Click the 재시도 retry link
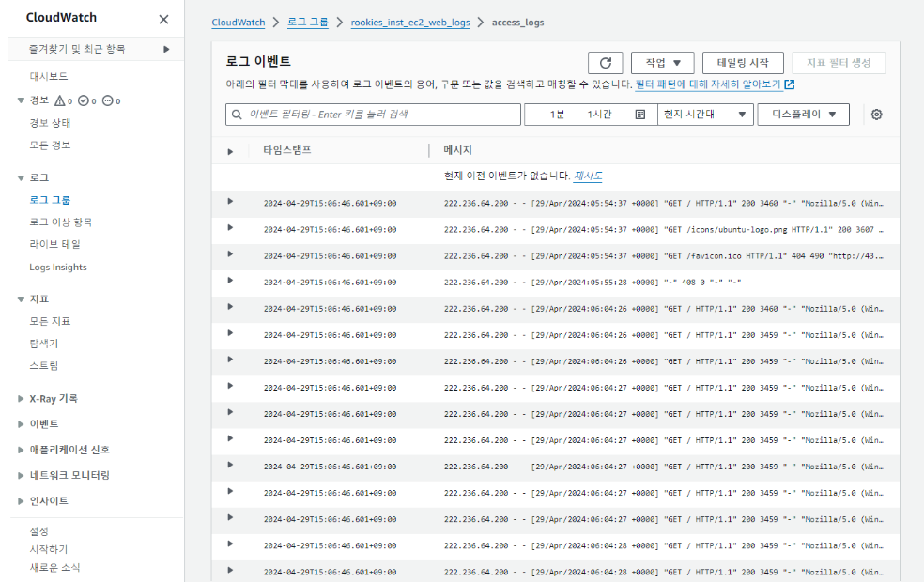 click(588, 176)
